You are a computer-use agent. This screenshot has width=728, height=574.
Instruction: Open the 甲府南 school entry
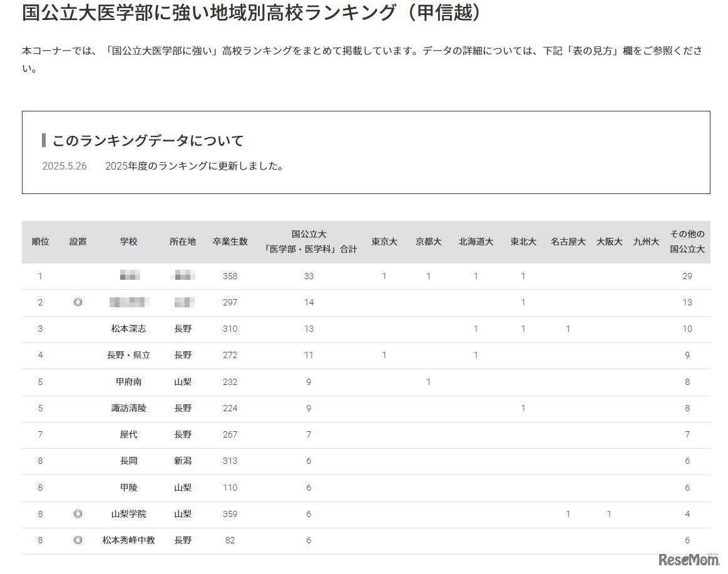coord(130,382)
